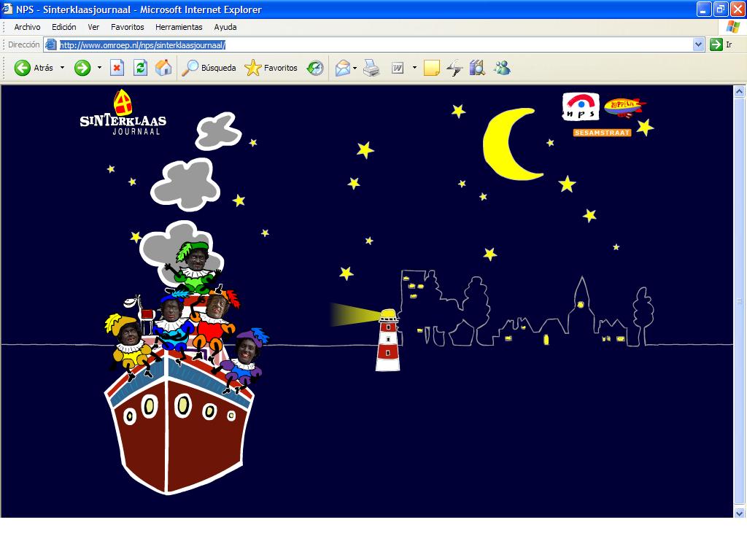Open the Favoritos menu in menu bar
Screen dimensions: 747x560
(127, 27)
